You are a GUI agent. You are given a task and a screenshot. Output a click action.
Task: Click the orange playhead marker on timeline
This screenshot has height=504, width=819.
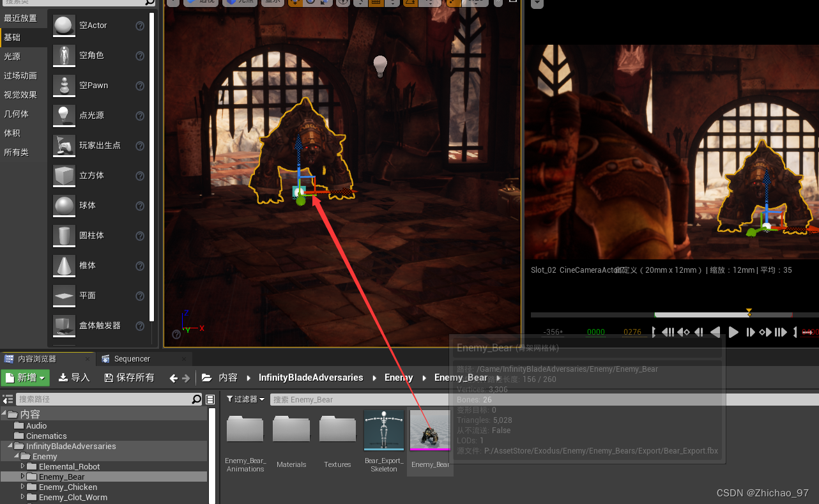pyautogui.click(x=749, y=313)
